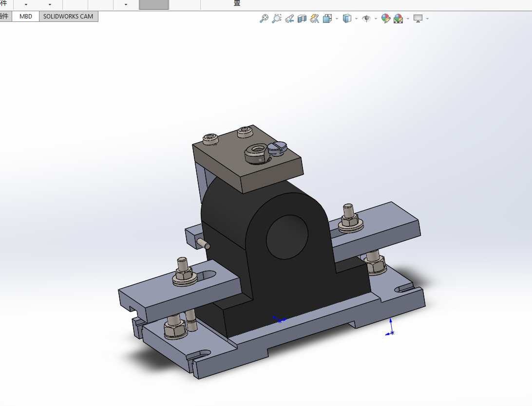Expand the View Settings dropdown arrow
This screenshot has height=406, width=532.
click(428, 18)
